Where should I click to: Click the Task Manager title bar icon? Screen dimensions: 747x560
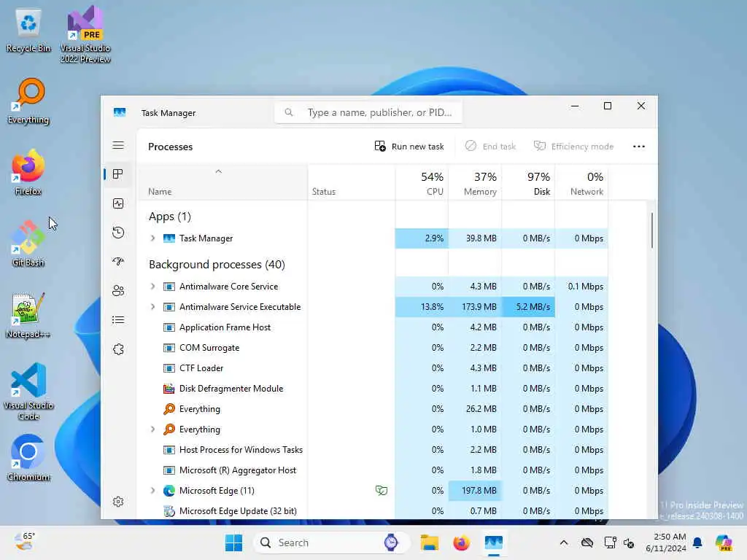(x=120, y=113)
